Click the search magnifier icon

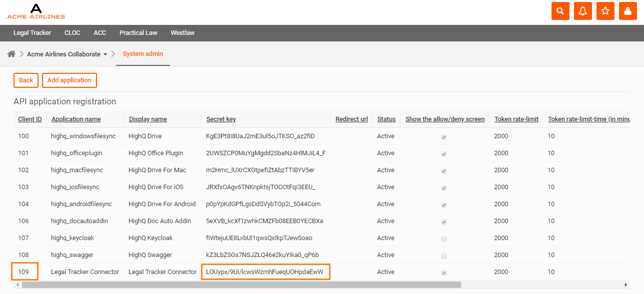560,11
